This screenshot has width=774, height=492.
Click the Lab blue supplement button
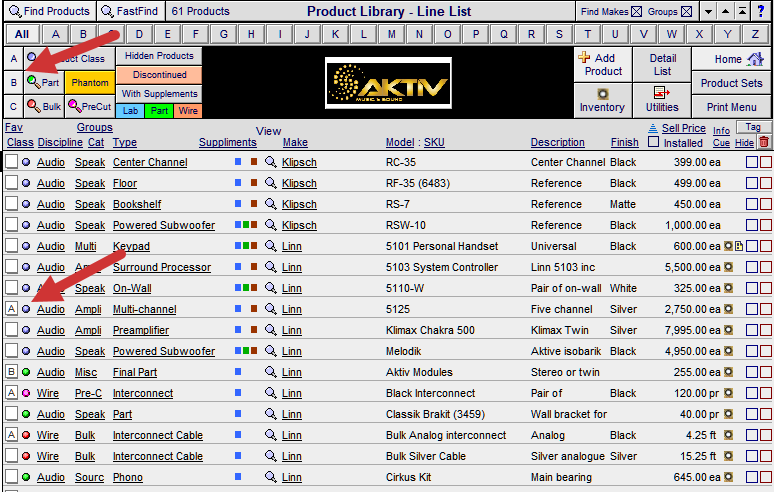tap(130, 111)
